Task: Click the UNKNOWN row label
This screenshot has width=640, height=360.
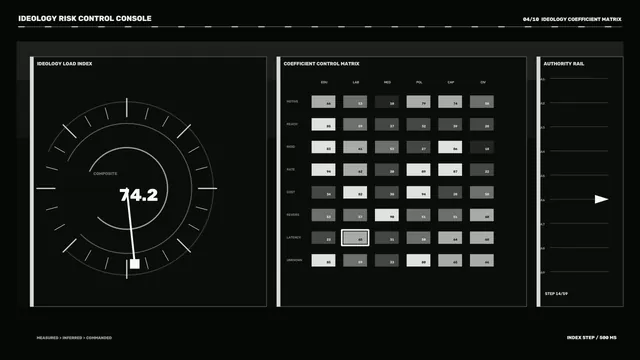Action: click(x=294, y=260)
